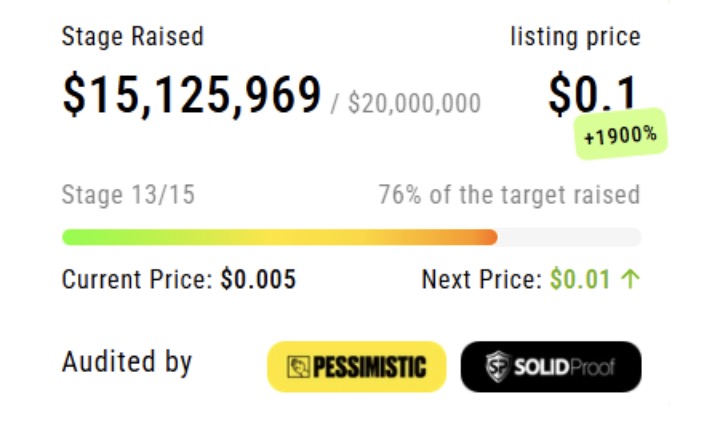Click the green up arrow icon
Image resolution: width=706 pixels, height=424 pixels.
(x=630, y=279)
